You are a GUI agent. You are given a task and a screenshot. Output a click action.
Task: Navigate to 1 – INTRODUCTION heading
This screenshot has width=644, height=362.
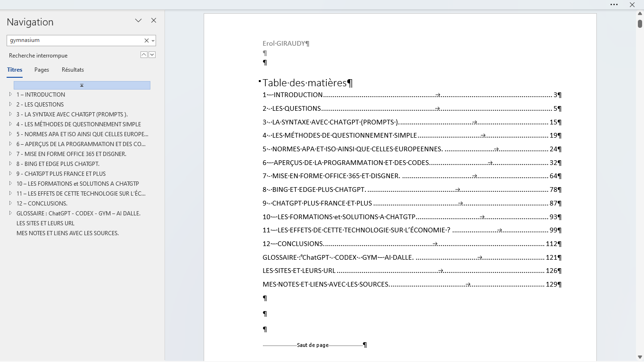point(41,95)
